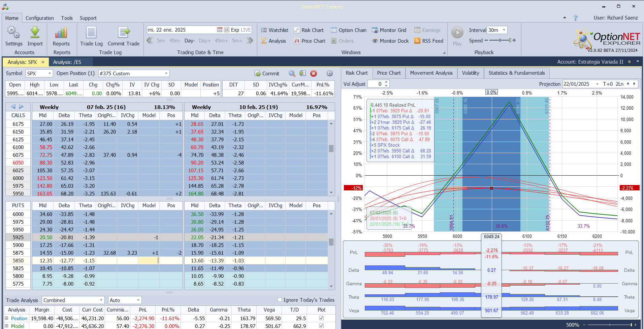This screenshot has width=644, height=329.
Task: Open the calendar picker in date field
Action: (220, 30)
